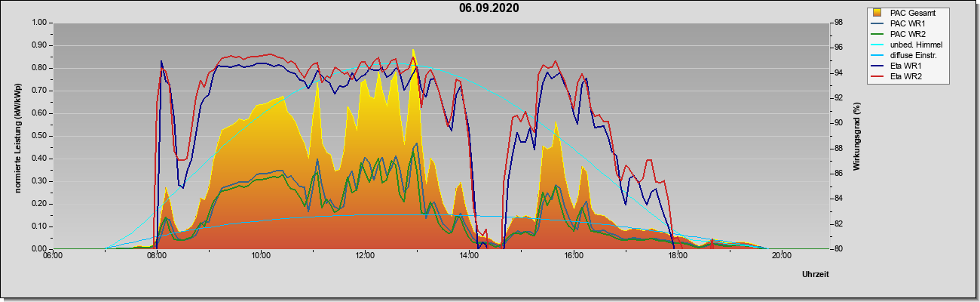Click the 12:00 time axis tick label
980x302 pixels.
(x=365, y=255)
